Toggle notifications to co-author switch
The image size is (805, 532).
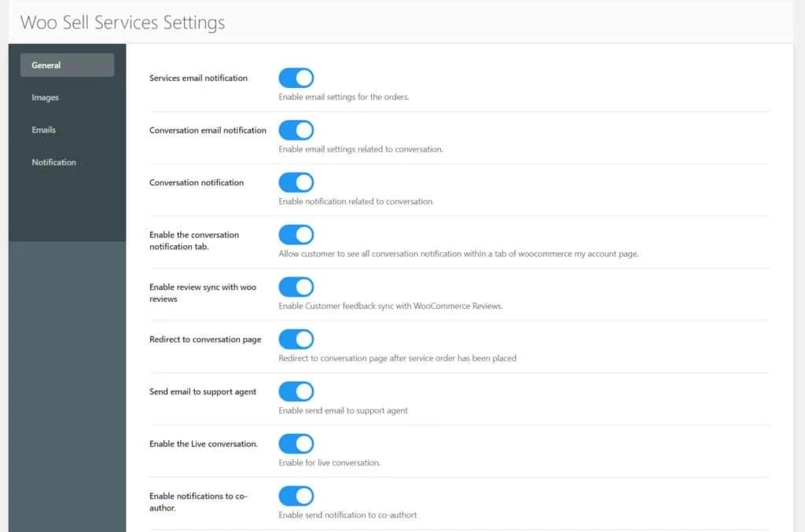click(296, 496)
